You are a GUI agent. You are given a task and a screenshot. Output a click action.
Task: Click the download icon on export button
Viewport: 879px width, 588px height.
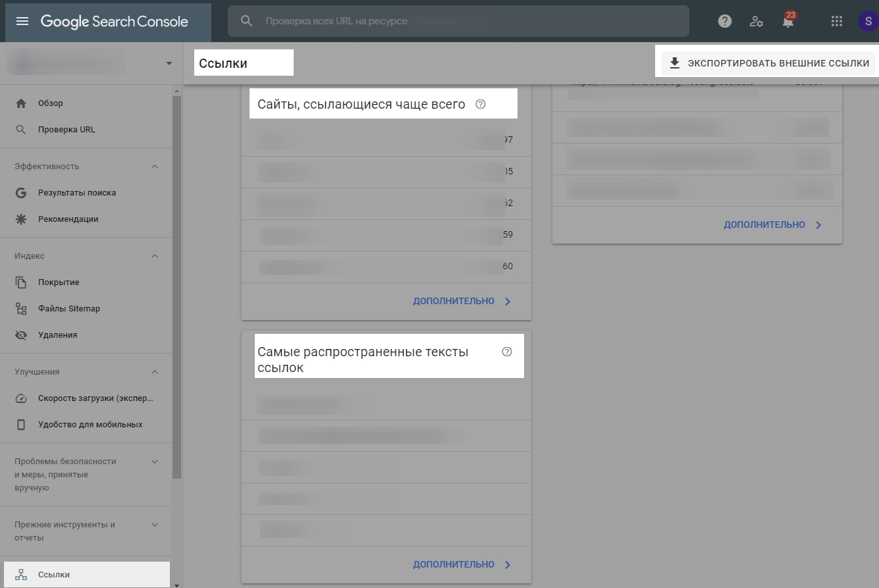674,63
